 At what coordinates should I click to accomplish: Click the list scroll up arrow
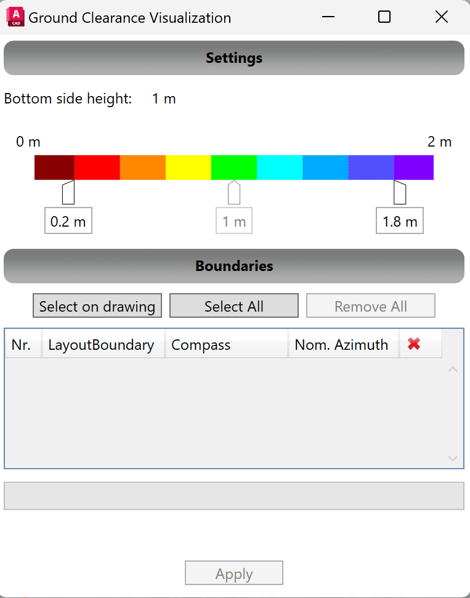(x=453, y=369)
